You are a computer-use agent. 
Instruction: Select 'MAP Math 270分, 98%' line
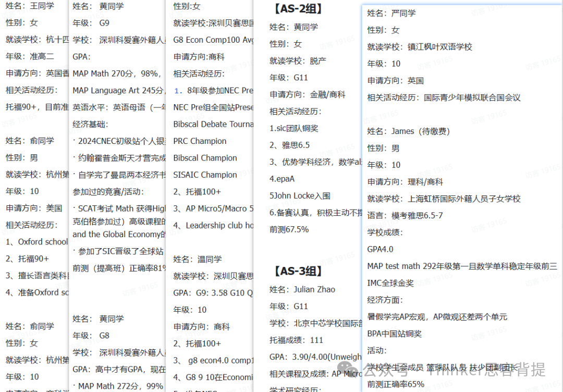click(x=116, y=73)
